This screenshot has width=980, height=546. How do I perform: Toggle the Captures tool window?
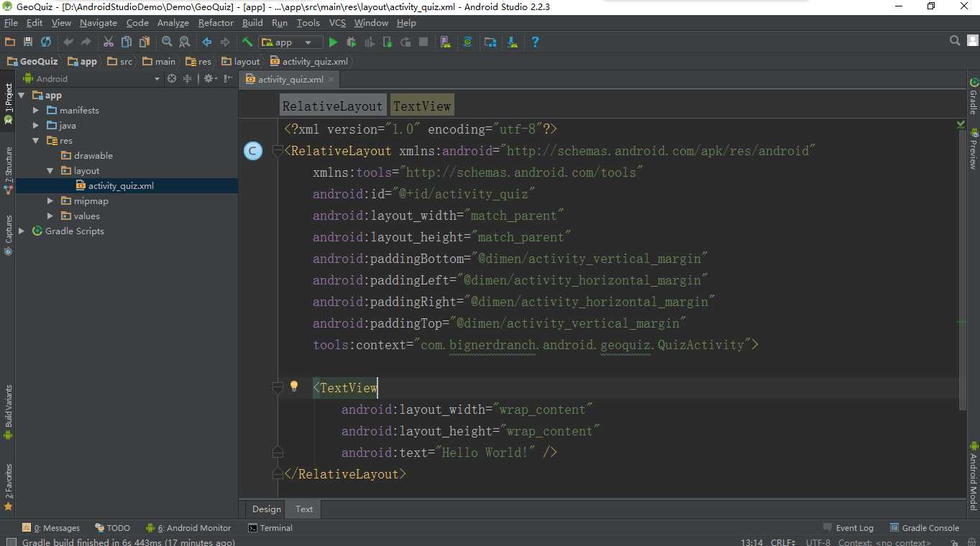click(8, 235)
